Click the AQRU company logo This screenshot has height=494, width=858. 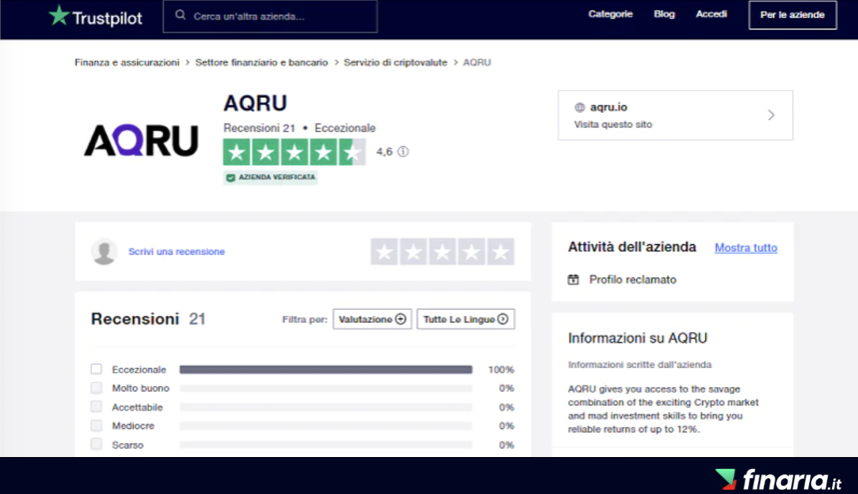pyautogui.click(x=141, y=141)
